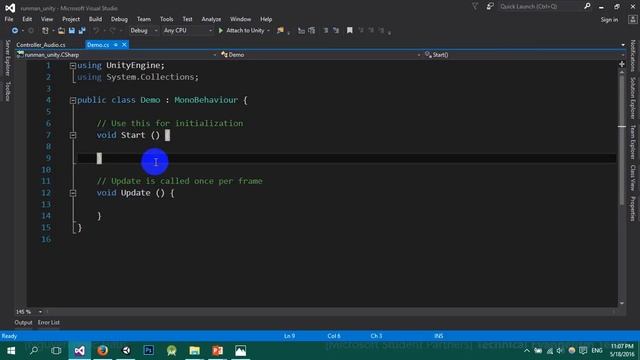Open the Build menu

pos(96,19)
